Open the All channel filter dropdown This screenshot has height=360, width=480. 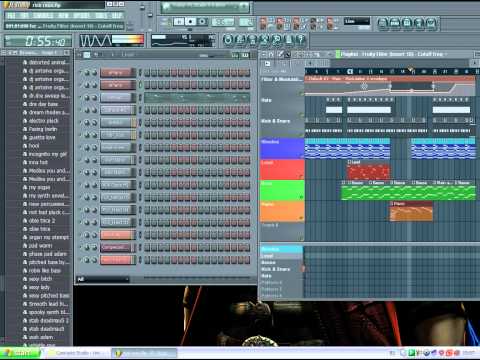tap(103, 279)
